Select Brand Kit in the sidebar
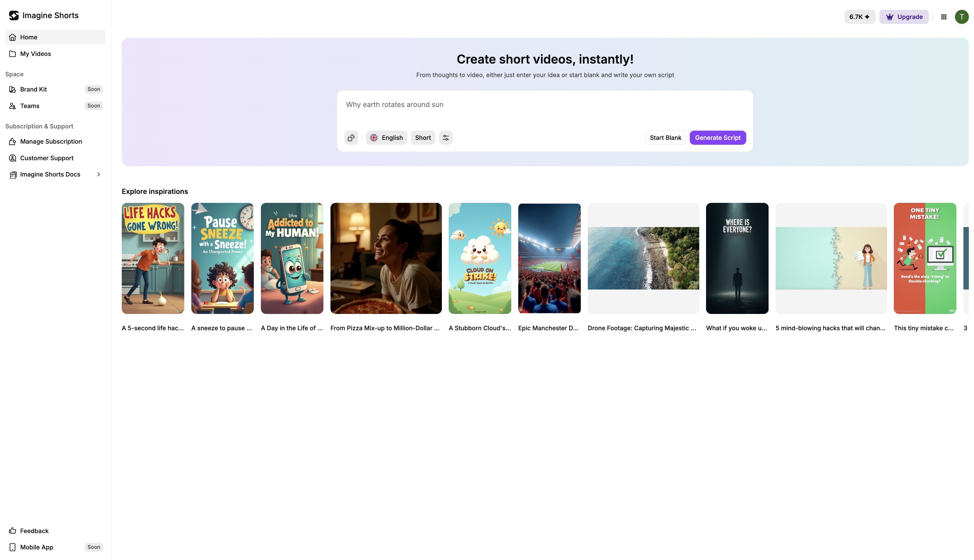 (55, 89)
